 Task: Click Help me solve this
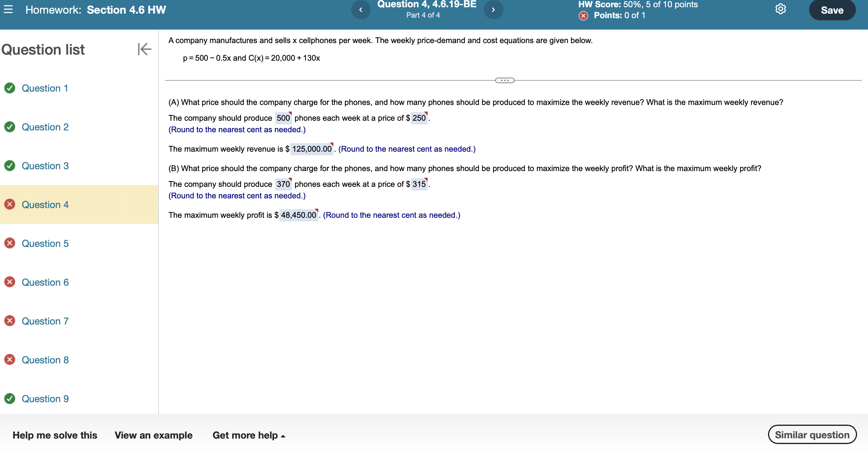[55, 435]
